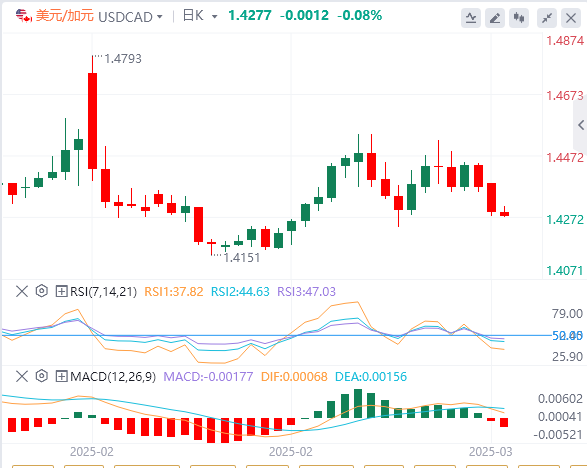587x468 pixels.
Task: Click the 美元/加元 pair name
Action: [64, 16]
